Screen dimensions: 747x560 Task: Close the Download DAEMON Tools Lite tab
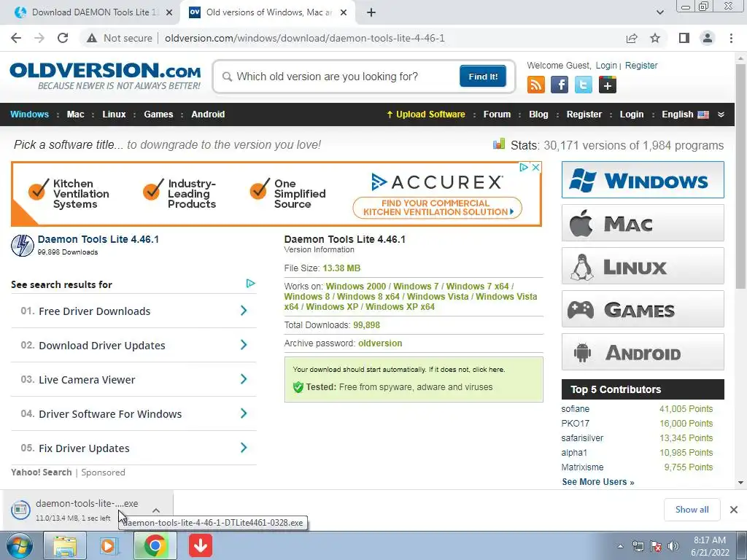pyautogui.click(x=169, y=12)
